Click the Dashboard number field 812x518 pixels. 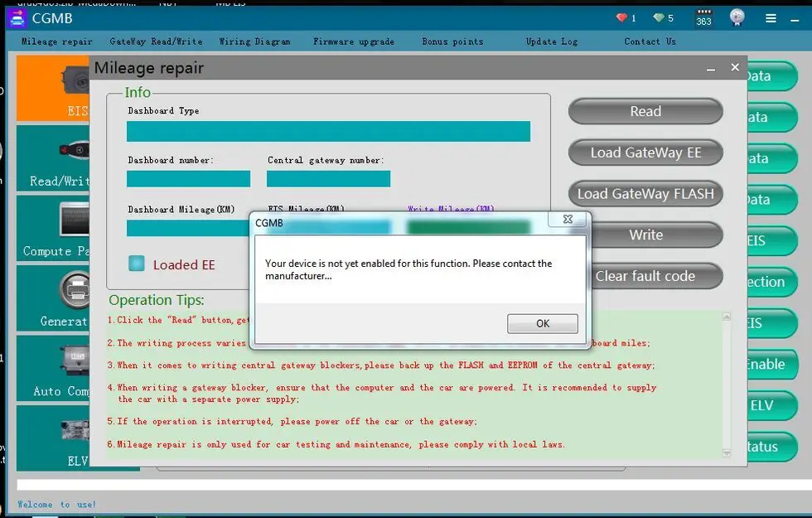pyautogui.click(x=189, y=179)
